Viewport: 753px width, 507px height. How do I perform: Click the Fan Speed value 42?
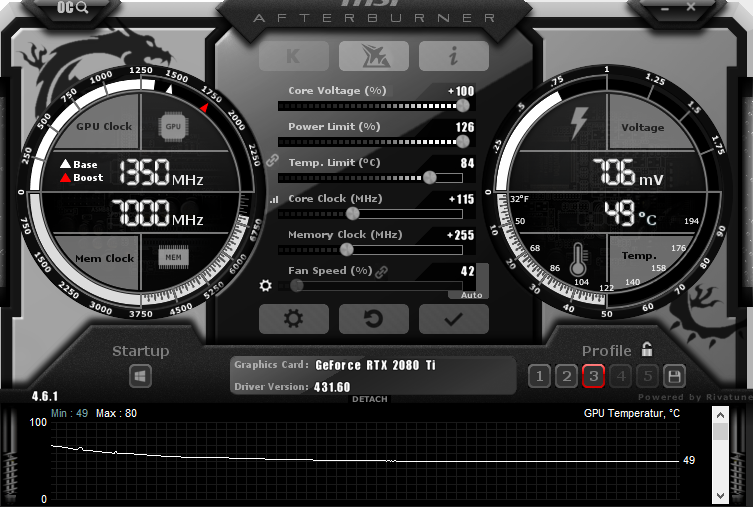pos(467,271)
